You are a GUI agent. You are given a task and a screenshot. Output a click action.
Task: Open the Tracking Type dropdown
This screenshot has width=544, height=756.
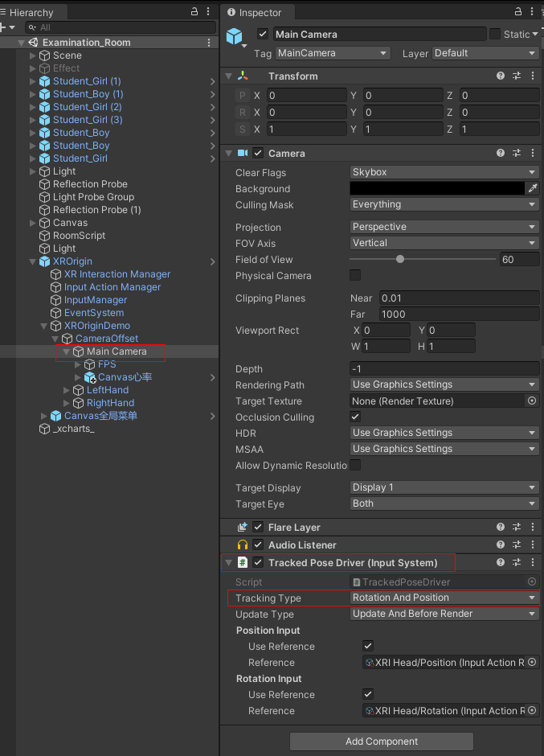(x=444, y=598)
